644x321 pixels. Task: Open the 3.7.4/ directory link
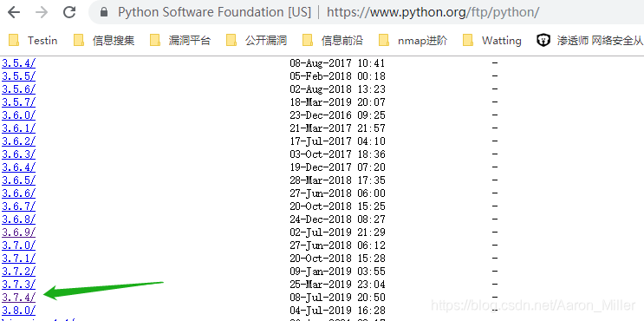[x=18, y=298]
